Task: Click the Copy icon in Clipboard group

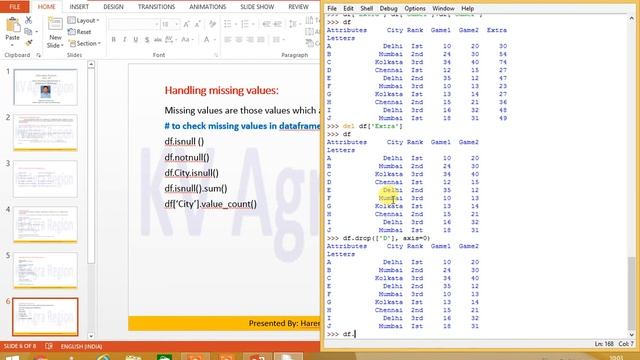Action: (x=28, y=31)
